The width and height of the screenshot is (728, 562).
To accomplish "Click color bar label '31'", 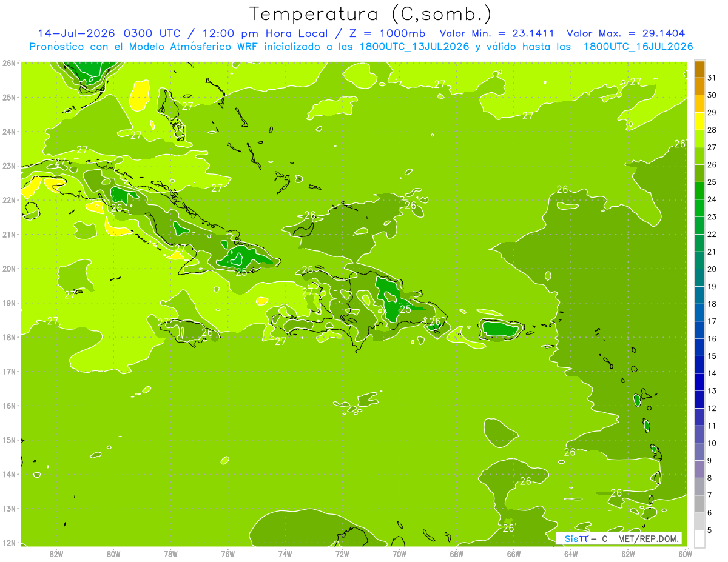I will click(712, 78).
